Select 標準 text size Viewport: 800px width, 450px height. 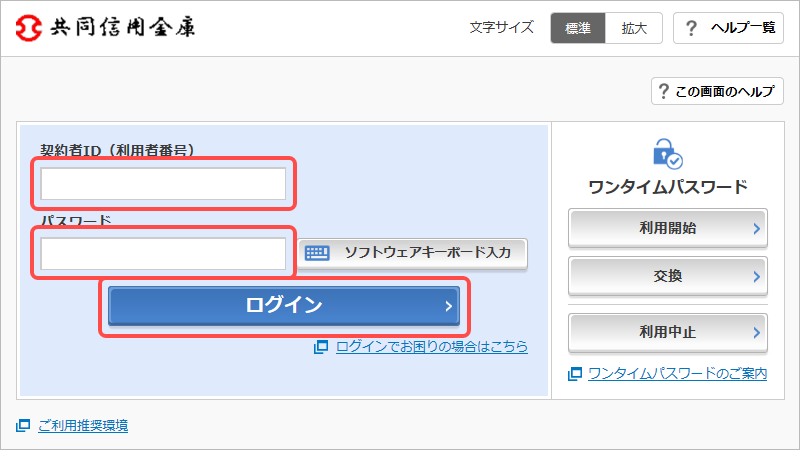click(x=578, y=28)
